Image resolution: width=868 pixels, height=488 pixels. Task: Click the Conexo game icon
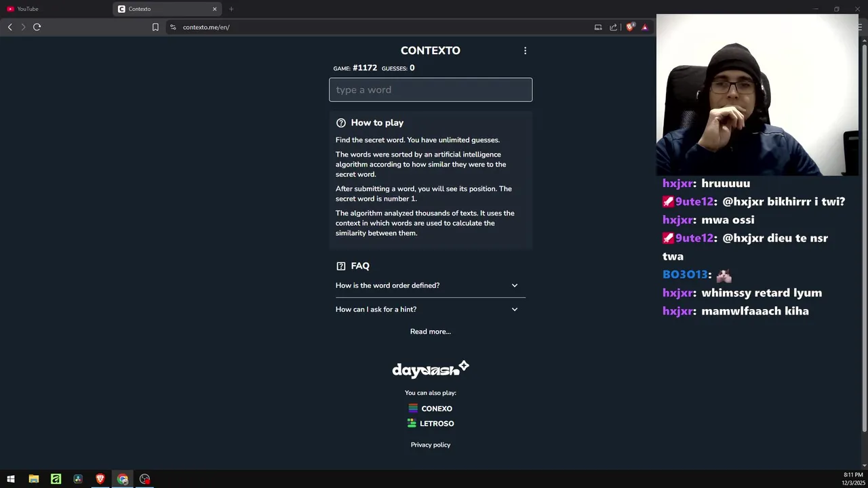coord(413,408)
